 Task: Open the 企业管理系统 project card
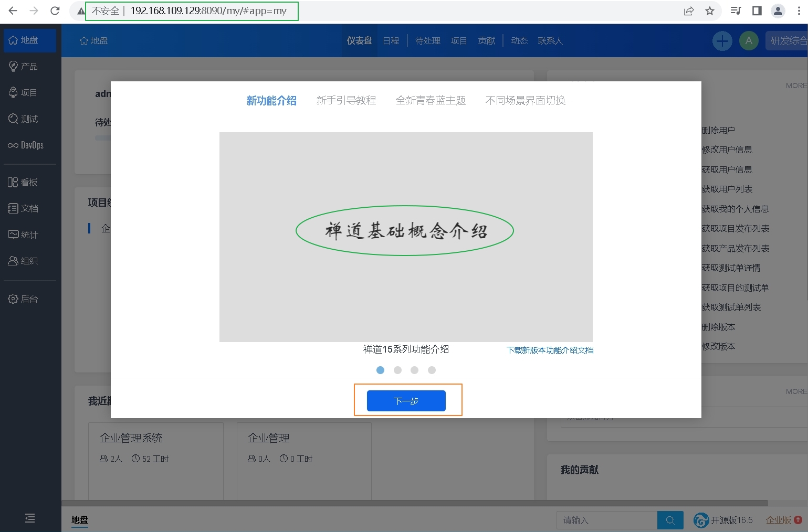tap(156, 461)
